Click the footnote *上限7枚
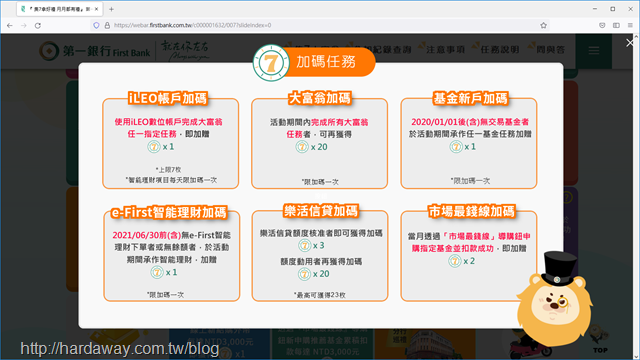 pos(168,169)
